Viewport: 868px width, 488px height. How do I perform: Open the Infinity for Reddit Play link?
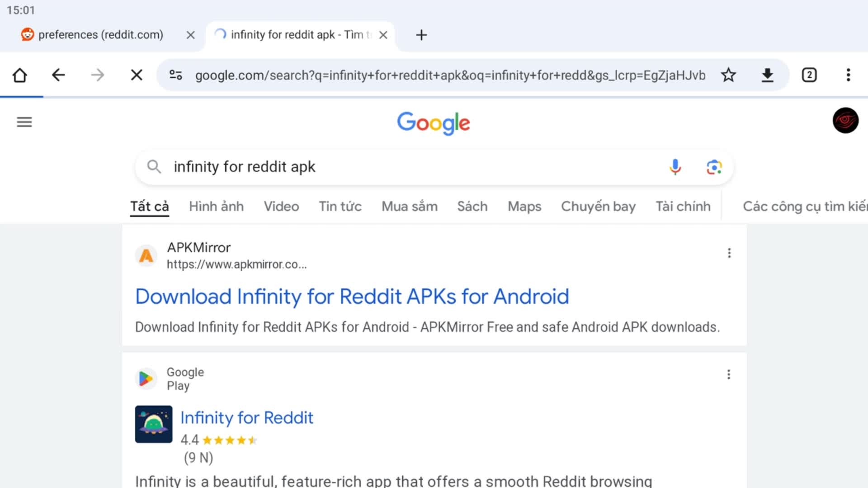tap(246, 418)
